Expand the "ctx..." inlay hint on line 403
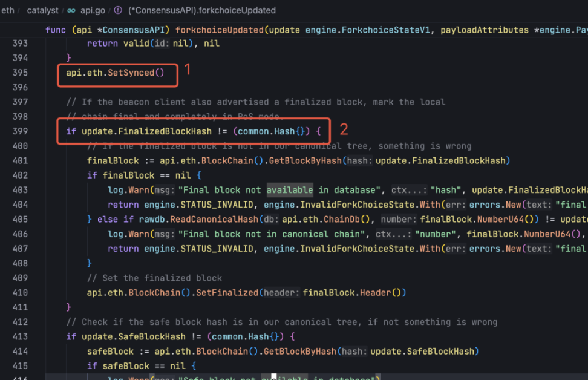Image resolution: width=588 pixels, height=380 pixels. 409,190
